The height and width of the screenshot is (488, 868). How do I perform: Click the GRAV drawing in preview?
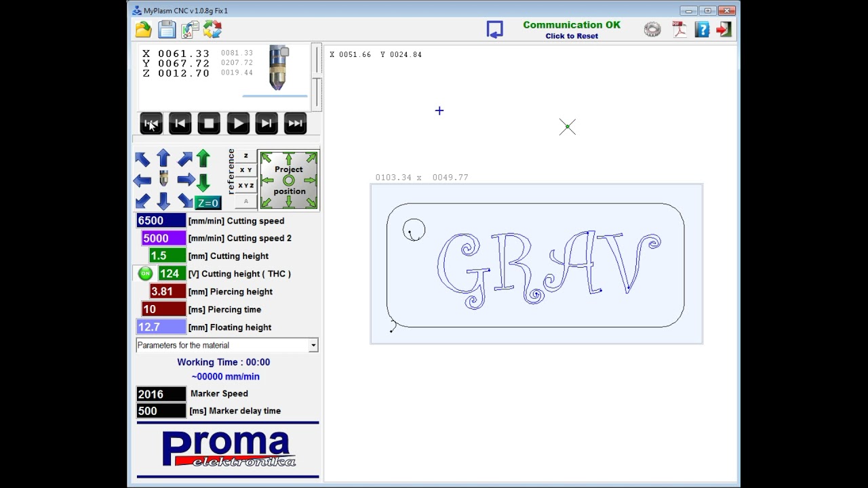(x=549, y=270)
